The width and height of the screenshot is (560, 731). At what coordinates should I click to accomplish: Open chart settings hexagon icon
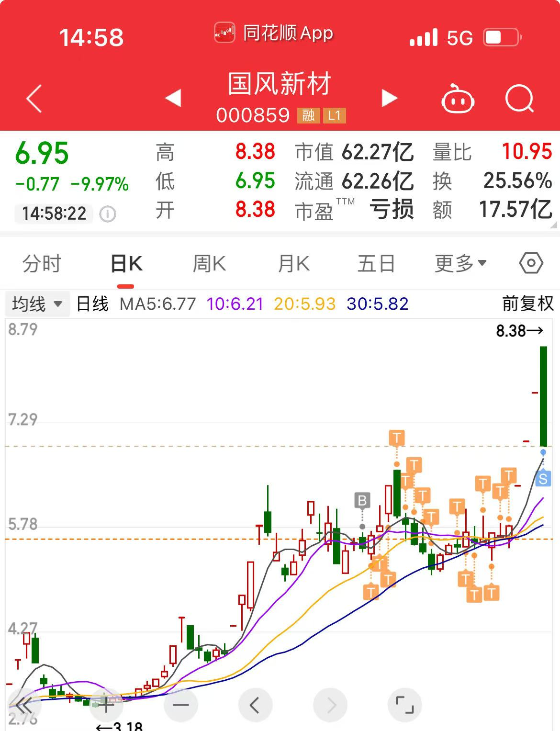(531, 263)
